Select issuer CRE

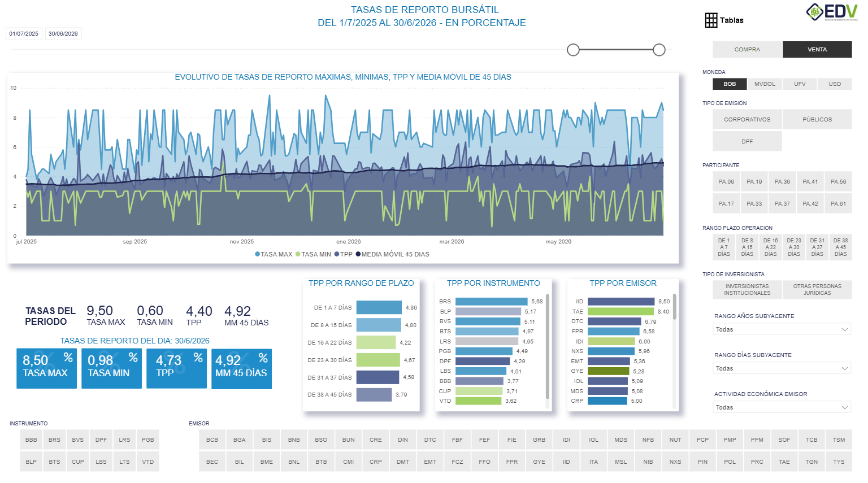tap(376, 440)
